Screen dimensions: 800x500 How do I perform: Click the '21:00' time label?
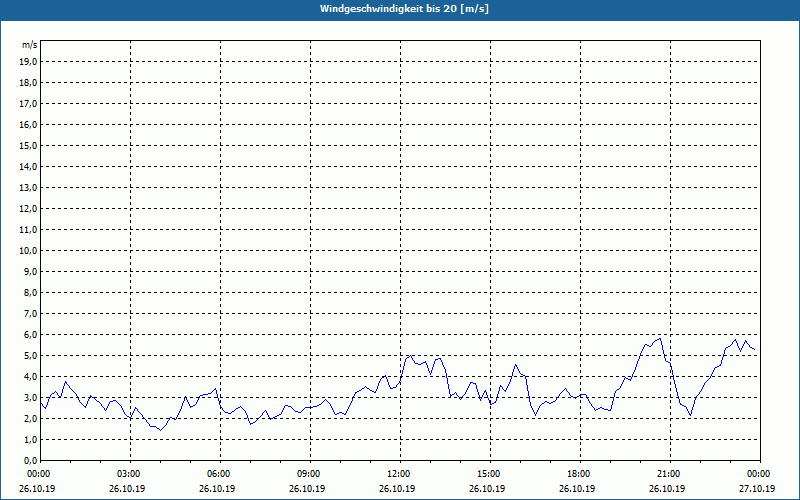[670, 474]
